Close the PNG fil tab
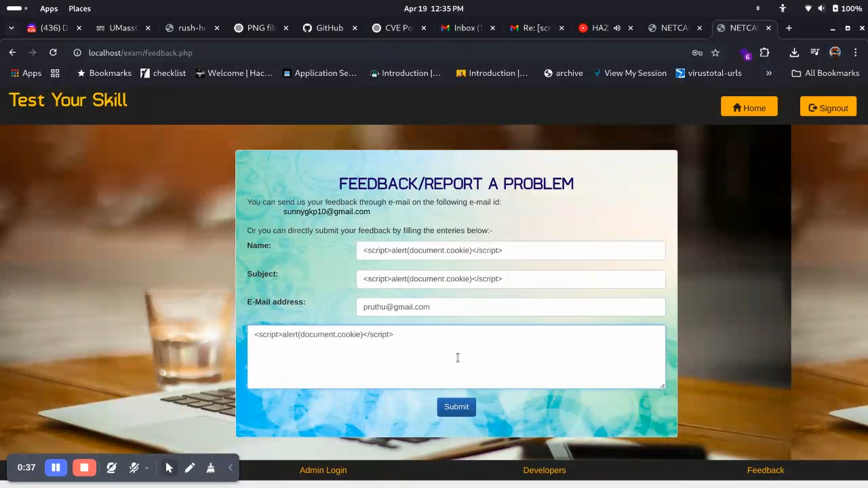This screenshot has width=868, height=488. tap(285, 28)
